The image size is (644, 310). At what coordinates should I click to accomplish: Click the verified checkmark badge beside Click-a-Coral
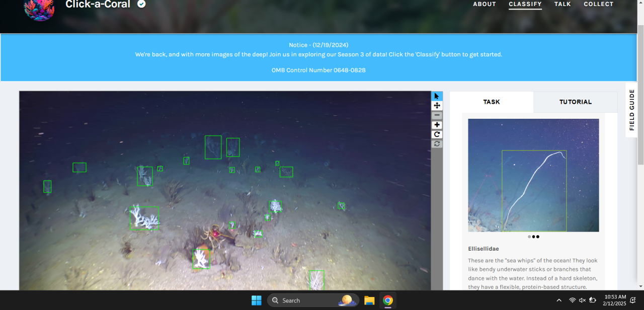(142, 4)
